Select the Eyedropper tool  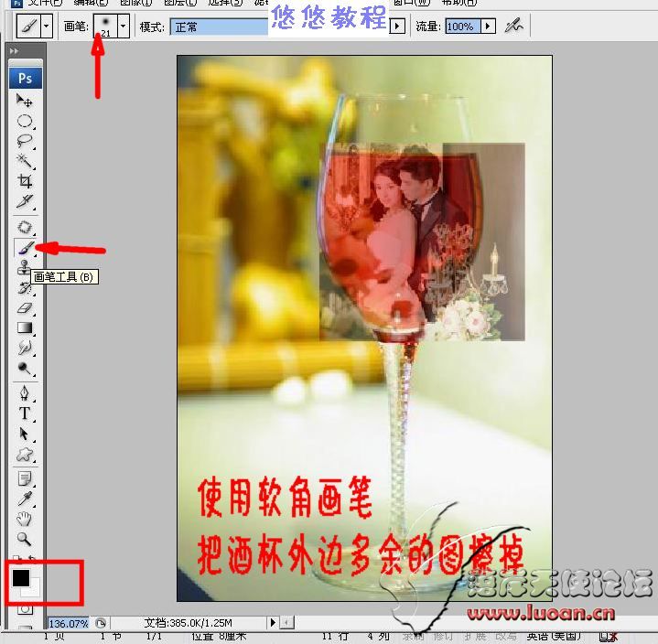[25, 499]
